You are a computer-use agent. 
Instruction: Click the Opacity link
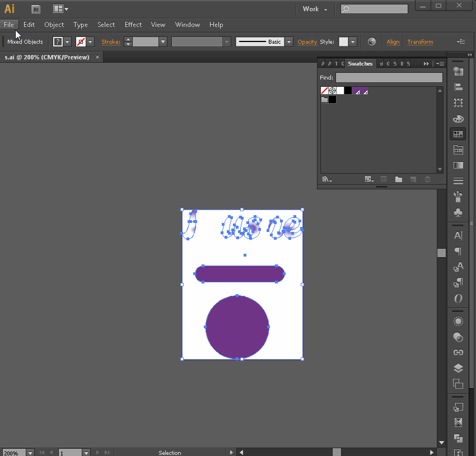tap(307, 42)
